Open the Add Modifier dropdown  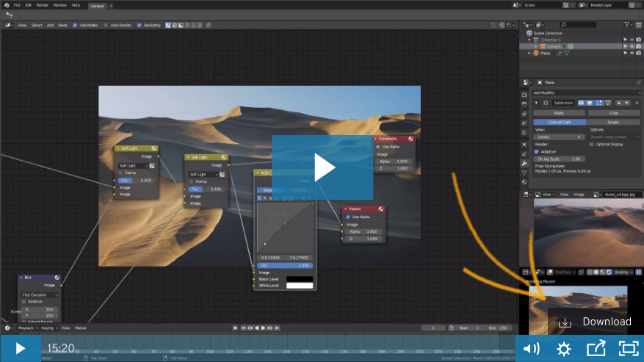(586, 93)
